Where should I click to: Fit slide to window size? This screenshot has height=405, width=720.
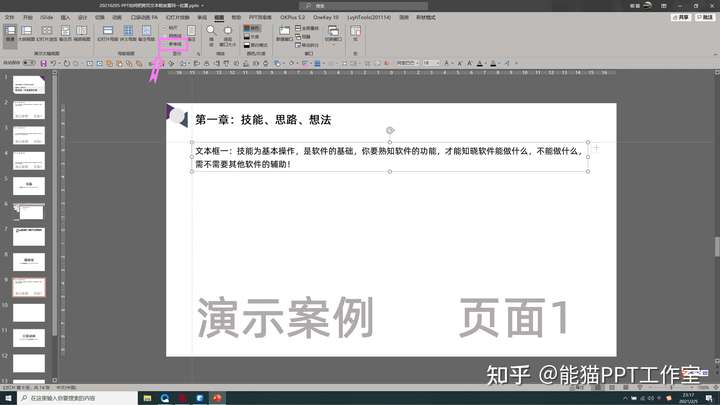tap(228, 36)
